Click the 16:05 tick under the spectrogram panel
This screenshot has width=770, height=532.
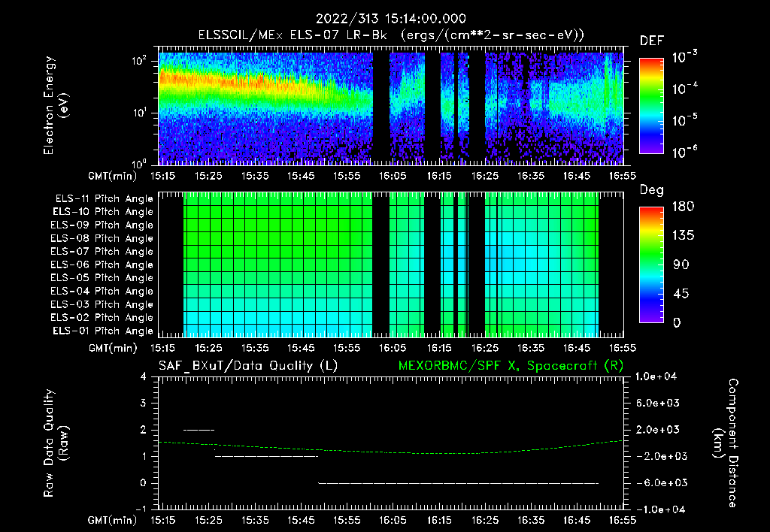coord(393,176)
